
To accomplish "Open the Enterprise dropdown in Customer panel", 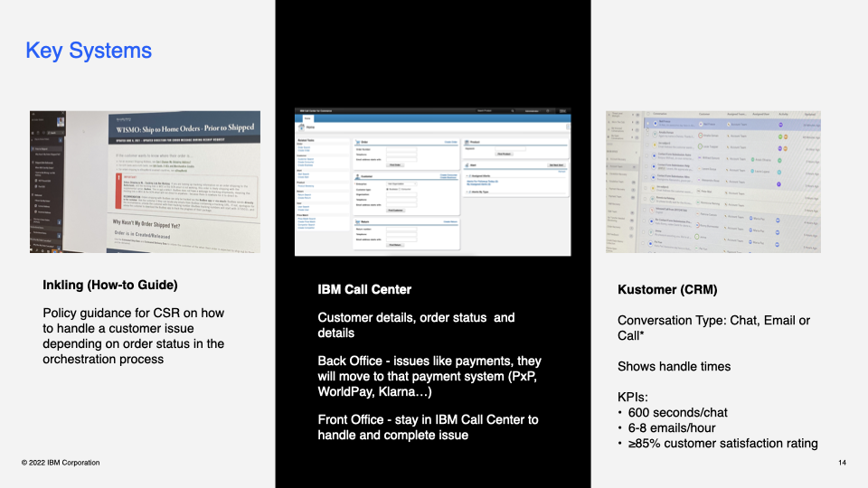I will 401,183.
